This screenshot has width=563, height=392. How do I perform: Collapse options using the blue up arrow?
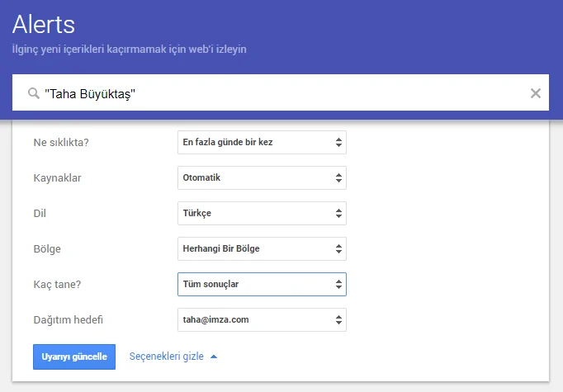pyautogui.click(x=214, y=357)
